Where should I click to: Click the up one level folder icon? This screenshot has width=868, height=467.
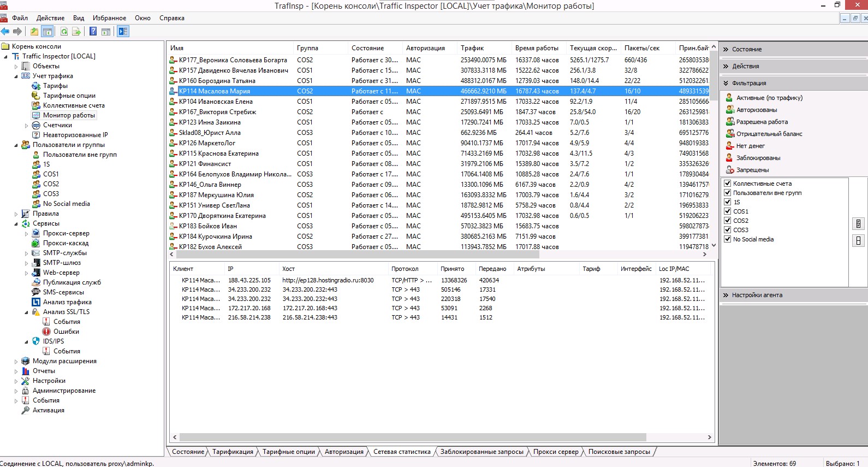coord(34,32)
